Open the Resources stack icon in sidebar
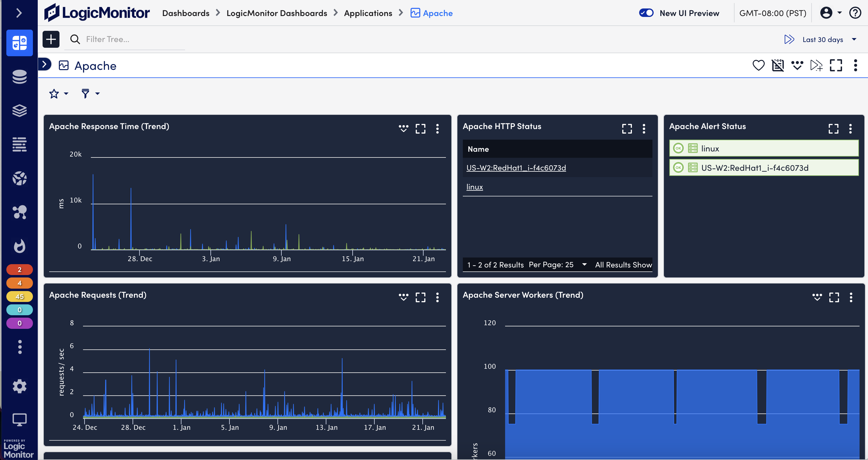The image size is (868, 460). click(x=19, y=76)
